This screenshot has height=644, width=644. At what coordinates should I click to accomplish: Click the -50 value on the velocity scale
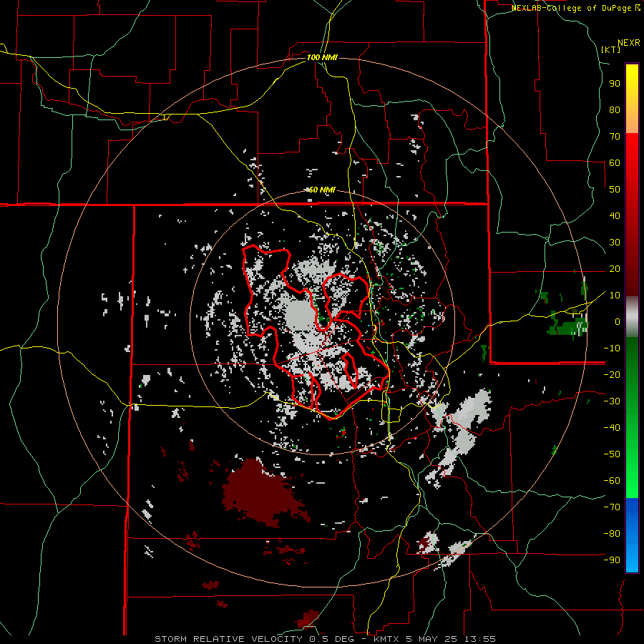click(612, 454)
